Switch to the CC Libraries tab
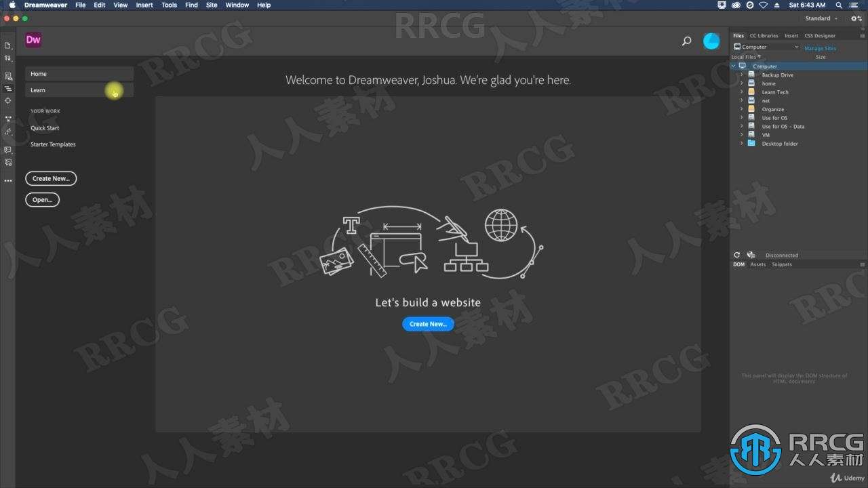 click(764, 35)
